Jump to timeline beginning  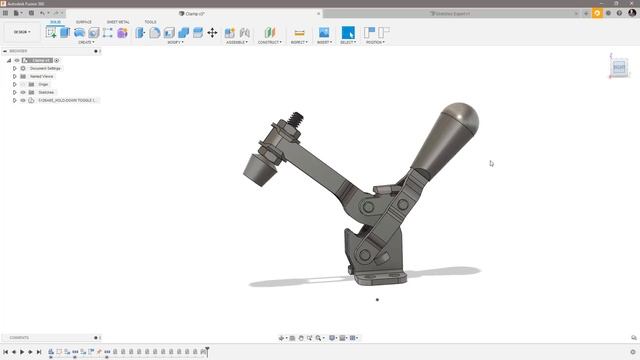pos(5,352)
